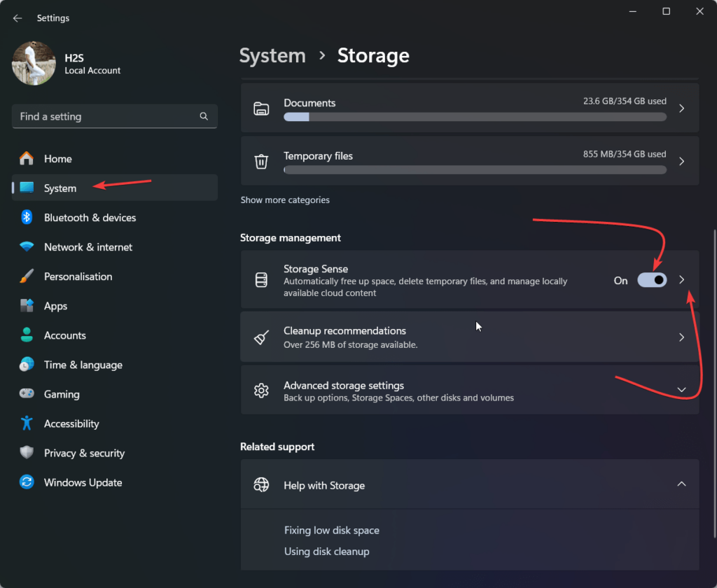
Task: Click the Storage Sense drive icon
Action: (261, 280)
